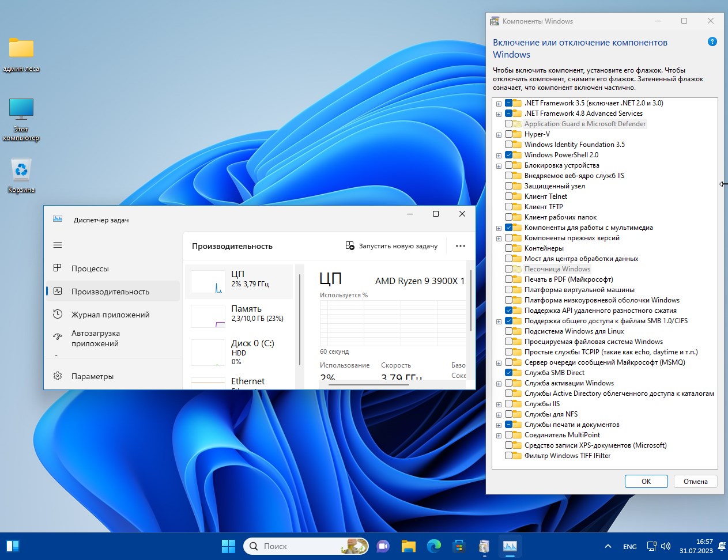728x560 pixels.
Task: Check the Подсистема Windows для Linux box
Action: (x=508, y=331)
